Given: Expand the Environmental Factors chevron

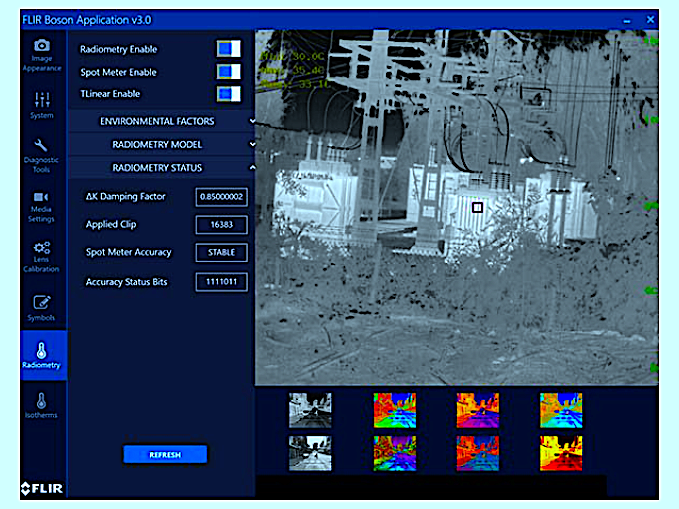Looking at the screenshot, I should [252, 121].
